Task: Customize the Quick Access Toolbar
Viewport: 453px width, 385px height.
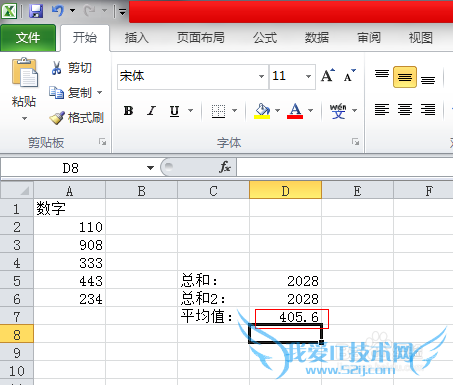Action: (122, 12)
